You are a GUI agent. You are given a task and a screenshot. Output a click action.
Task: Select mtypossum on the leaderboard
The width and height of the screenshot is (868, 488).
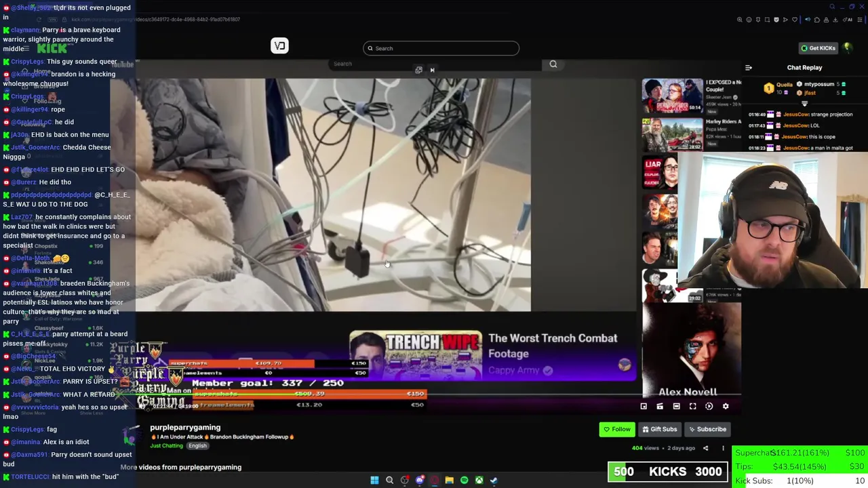click(x=819, y=84)
